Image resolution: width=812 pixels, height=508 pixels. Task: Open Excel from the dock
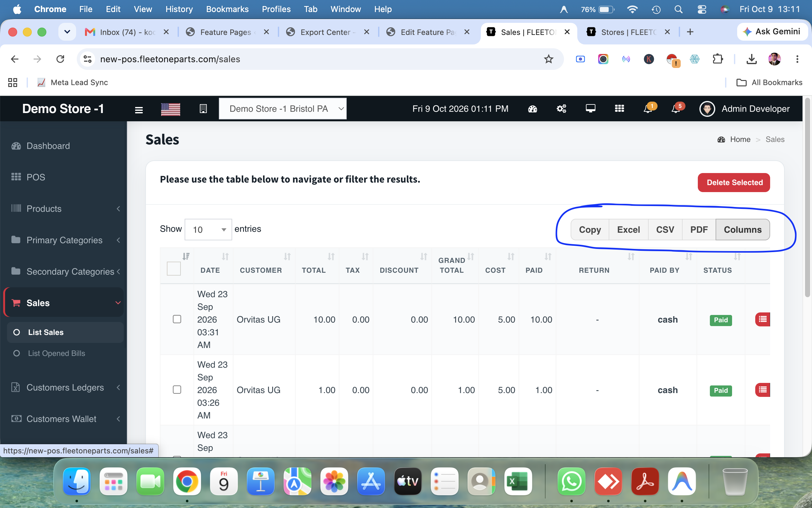[518, 481]
